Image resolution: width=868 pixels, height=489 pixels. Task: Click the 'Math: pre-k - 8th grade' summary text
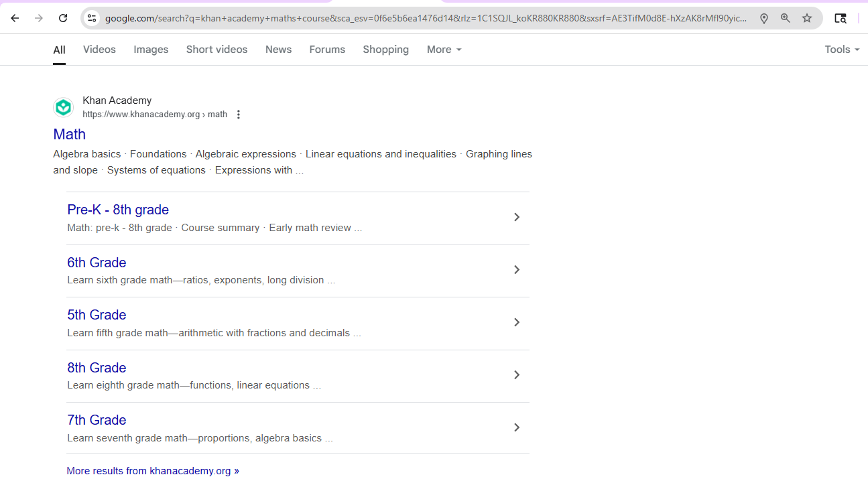point(214,228)
